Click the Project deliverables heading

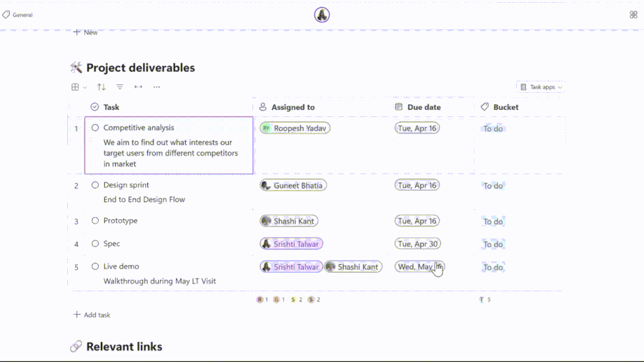[x=141, y=68]
